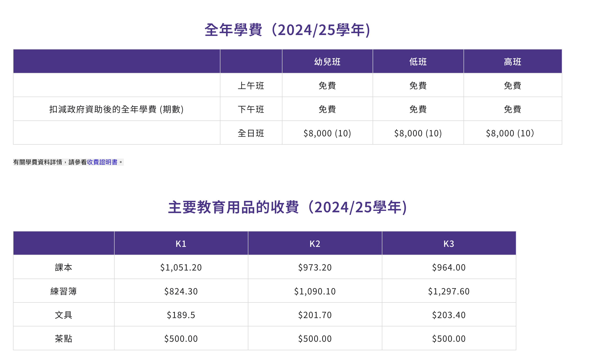Click the $1,051.20 textbook price cell
Image resolution: width=589 pixels, height=364 pixels.
pyautogui.click(x=181, y=267)
